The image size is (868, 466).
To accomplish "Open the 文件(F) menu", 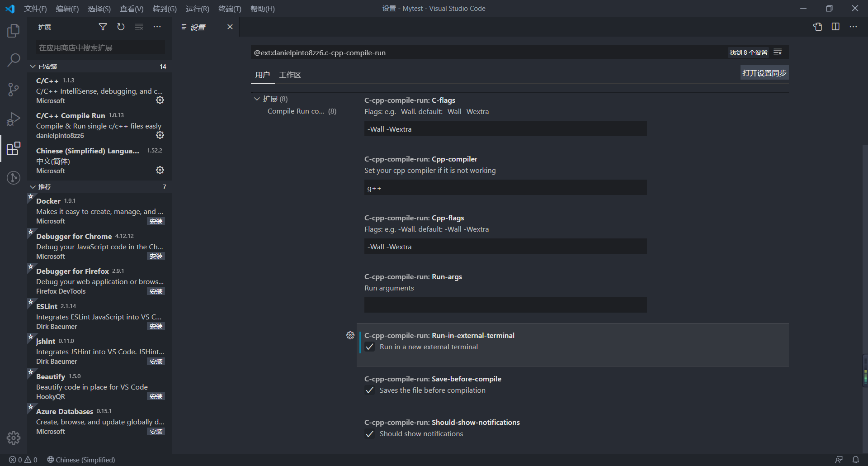I will coord(35,9).
